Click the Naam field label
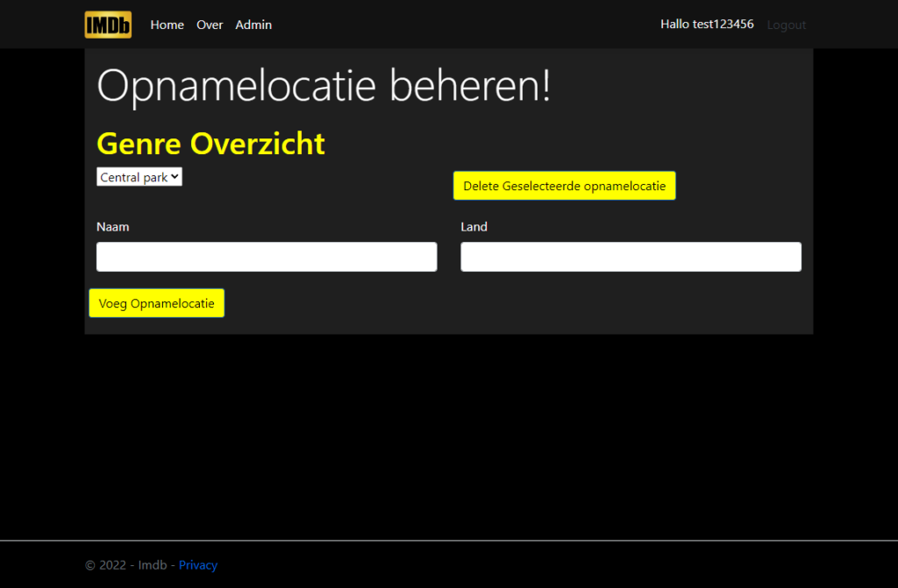The height and width of the screenshot is (588, 898). 113,227
